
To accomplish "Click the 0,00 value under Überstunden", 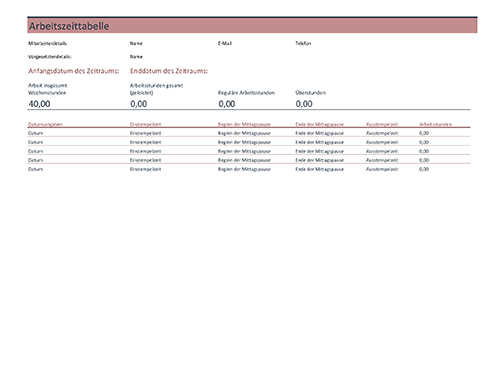I will 304,104.
